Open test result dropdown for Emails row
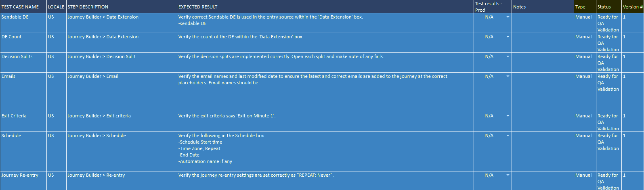This screenshot has width=644, height=190. tap(508, 76)
